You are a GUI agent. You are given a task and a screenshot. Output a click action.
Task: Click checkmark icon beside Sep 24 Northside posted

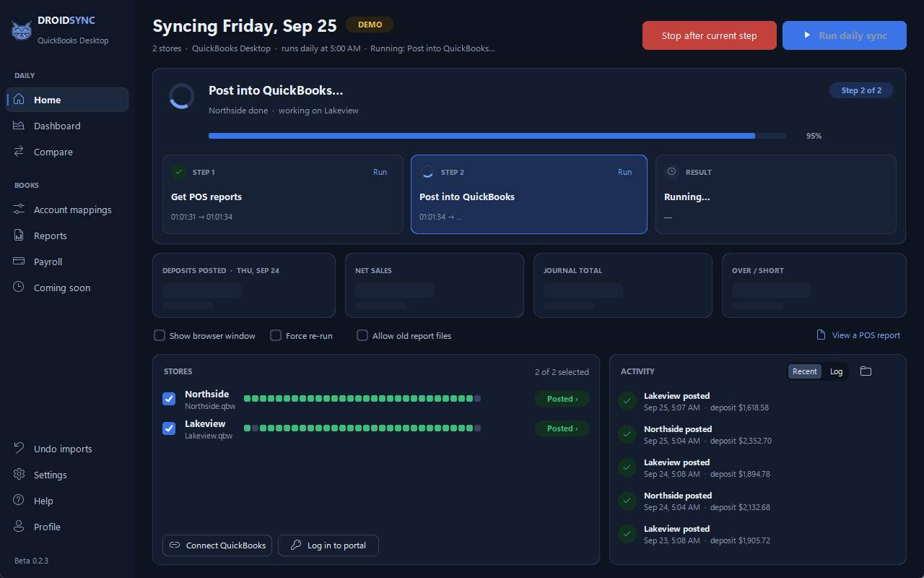[627, 501]
